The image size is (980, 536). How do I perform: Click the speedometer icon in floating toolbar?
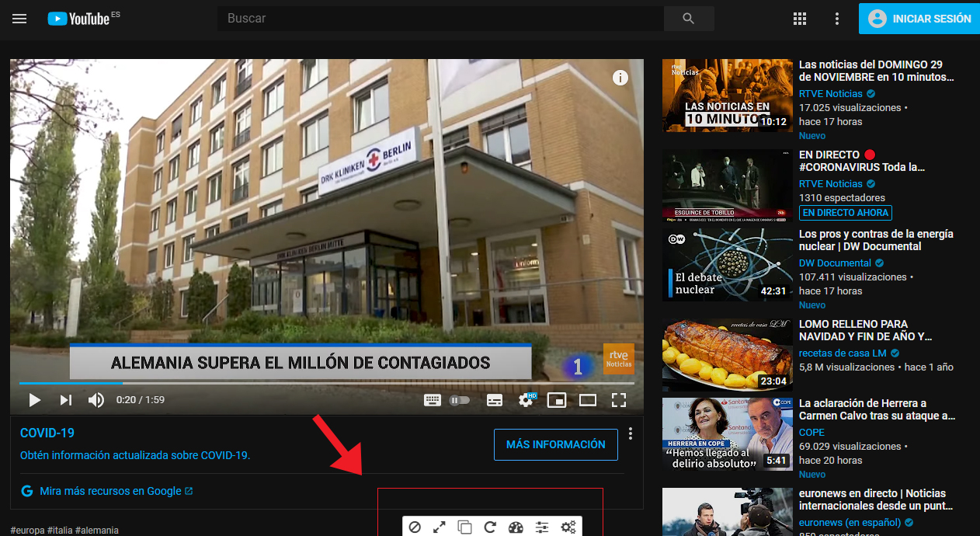516,527
